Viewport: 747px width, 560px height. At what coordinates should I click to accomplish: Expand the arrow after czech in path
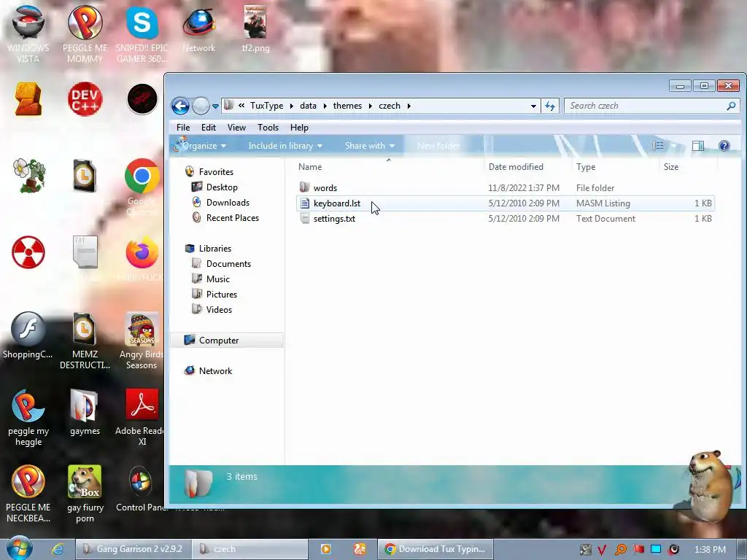click(x=409, y=106)
